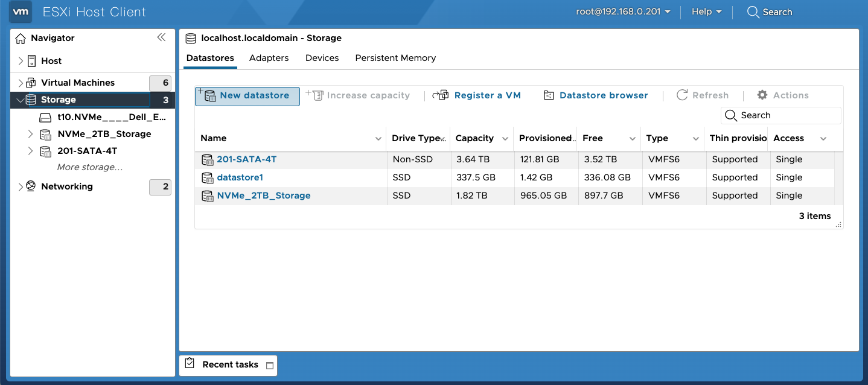This screenshot has width=868, height=385.
Task: Click the New datastore plus icon
Action: [207, 95]
